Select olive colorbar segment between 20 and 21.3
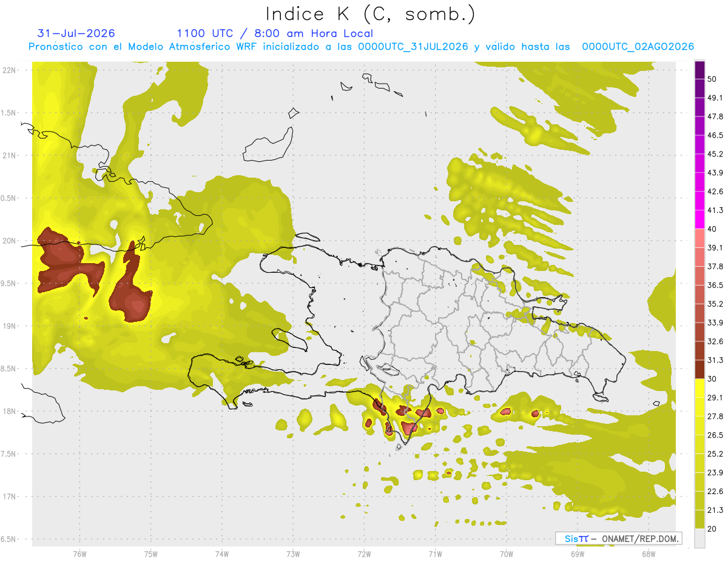Screen dimensions: 728x562 (699, 519)
